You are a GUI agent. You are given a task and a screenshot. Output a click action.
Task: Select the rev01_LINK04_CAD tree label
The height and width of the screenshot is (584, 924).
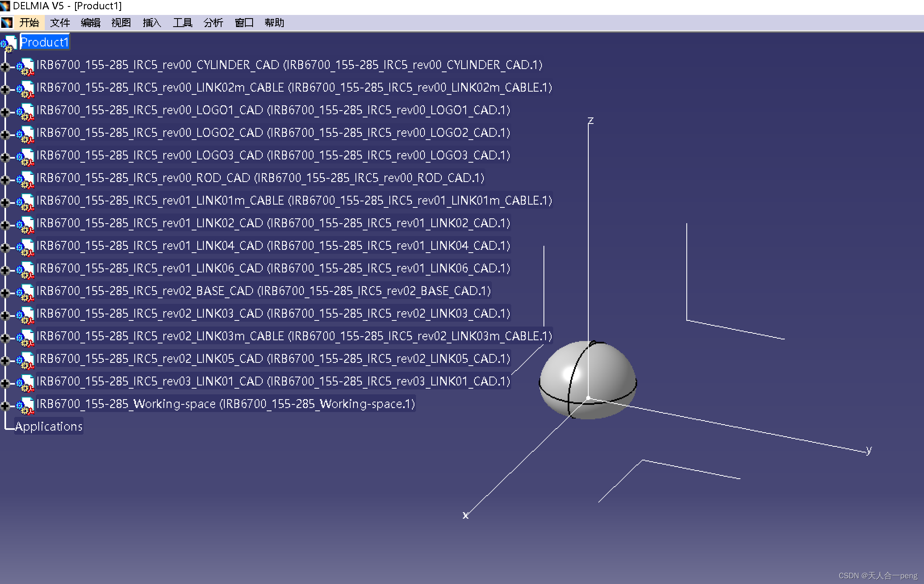[273, 246]
